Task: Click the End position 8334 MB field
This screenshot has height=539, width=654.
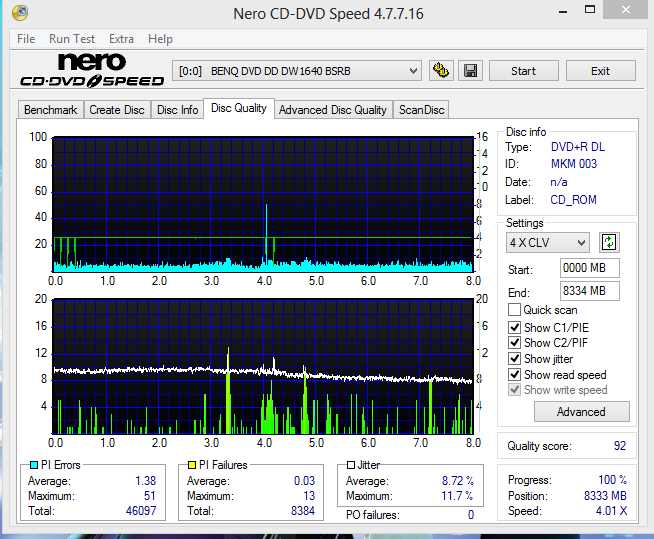Action: (x=589, y=291)
